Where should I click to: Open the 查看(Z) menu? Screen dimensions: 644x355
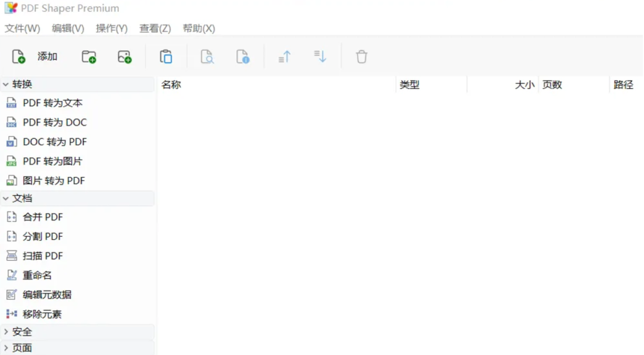point(155,28)
